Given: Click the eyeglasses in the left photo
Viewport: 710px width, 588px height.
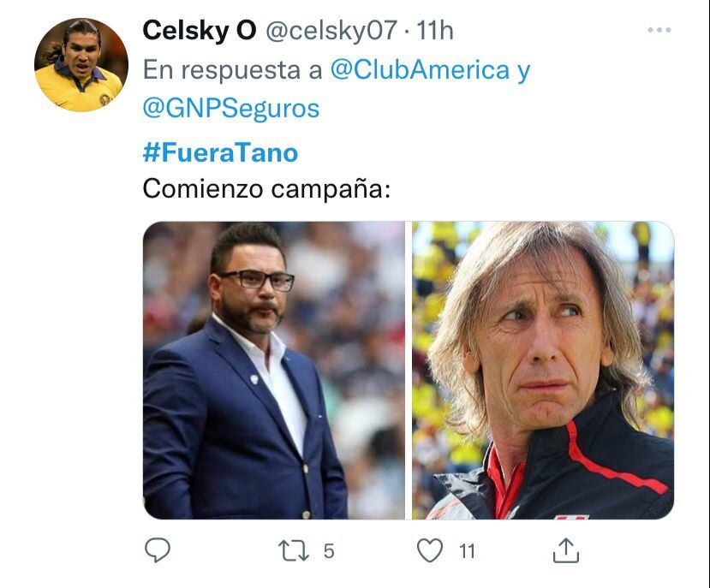Looking at the screenshot, I should [255, 280].
